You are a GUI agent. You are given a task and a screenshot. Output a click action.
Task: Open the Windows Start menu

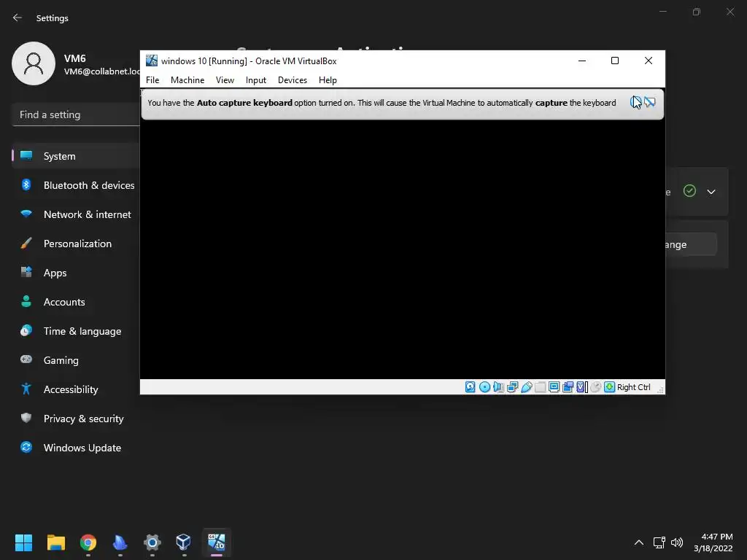pos(23,542)
